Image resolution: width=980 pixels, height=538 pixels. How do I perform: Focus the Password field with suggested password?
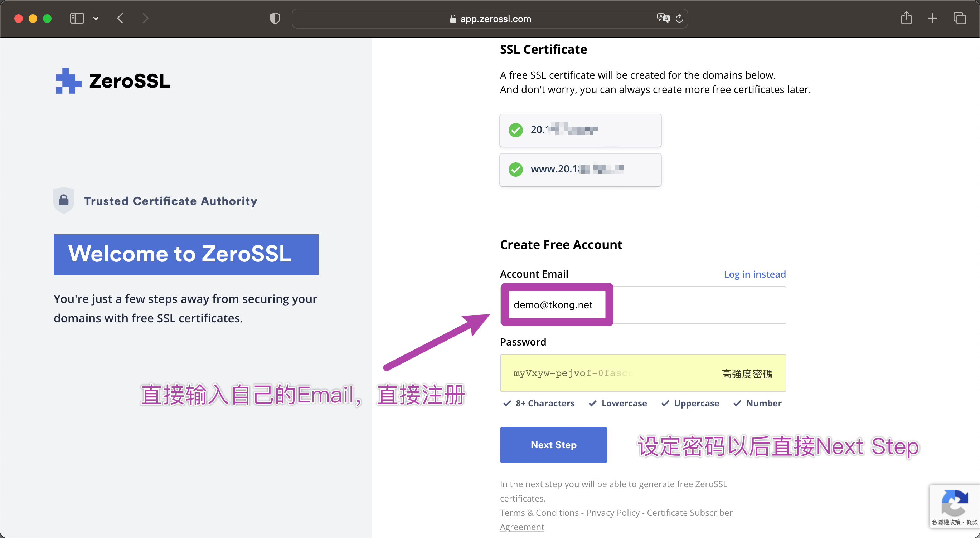[643, 373]
